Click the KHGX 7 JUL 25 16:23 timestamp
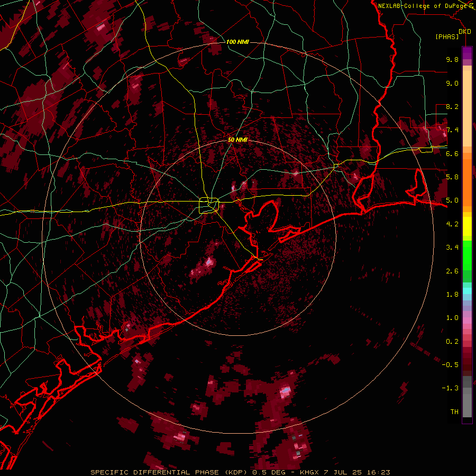 (345, 472)
